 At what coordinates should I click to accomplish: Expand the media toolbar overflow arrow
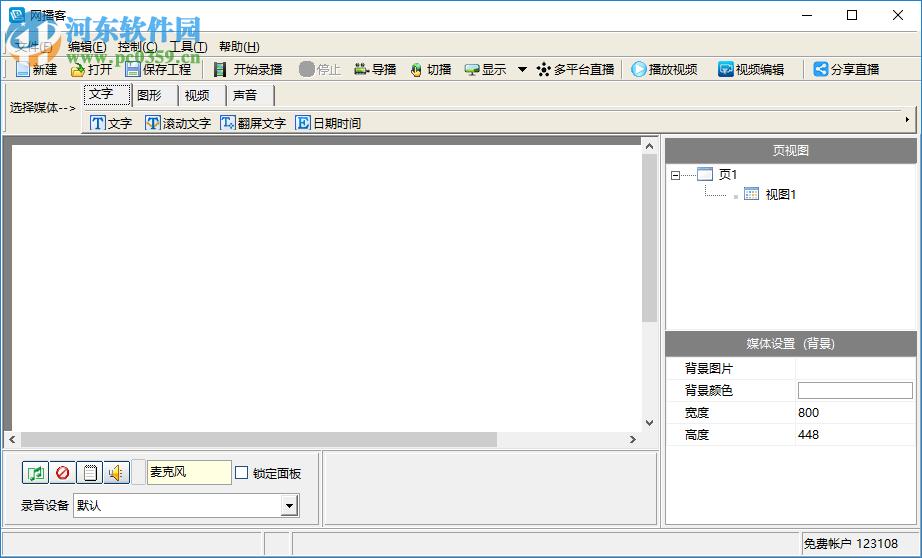point(907,120)
